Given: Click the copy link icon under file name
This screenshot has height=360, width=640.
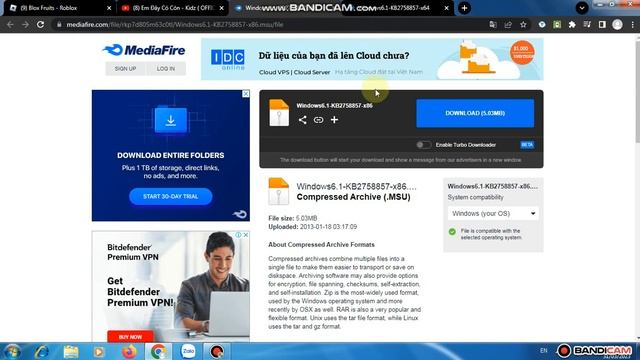Looking at the screenshot, I should click(318, 120).
